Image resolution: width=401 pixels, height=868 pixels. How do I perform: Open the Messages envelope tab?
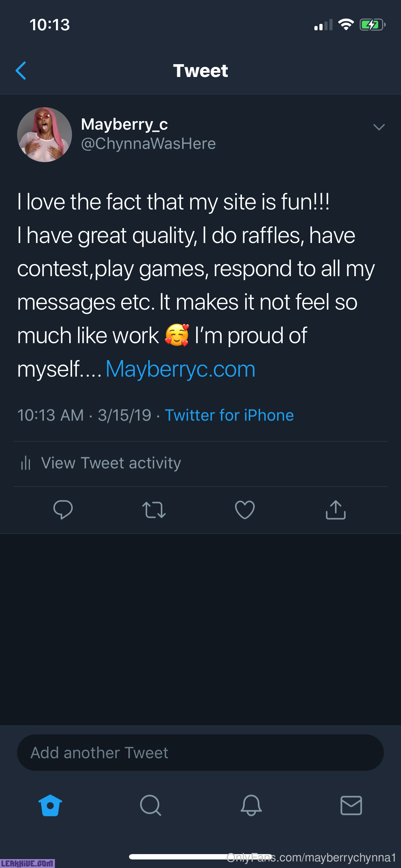click(351, 805)
